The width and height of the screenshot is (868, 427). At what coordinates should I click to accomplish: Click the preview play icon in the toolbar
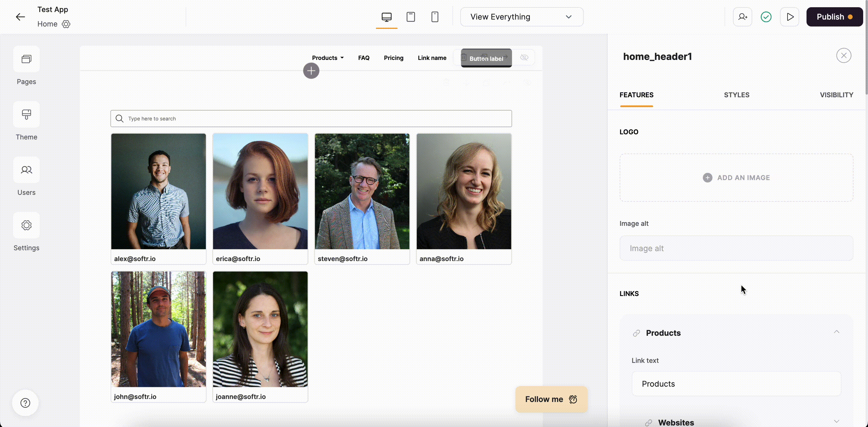point(790,17)
